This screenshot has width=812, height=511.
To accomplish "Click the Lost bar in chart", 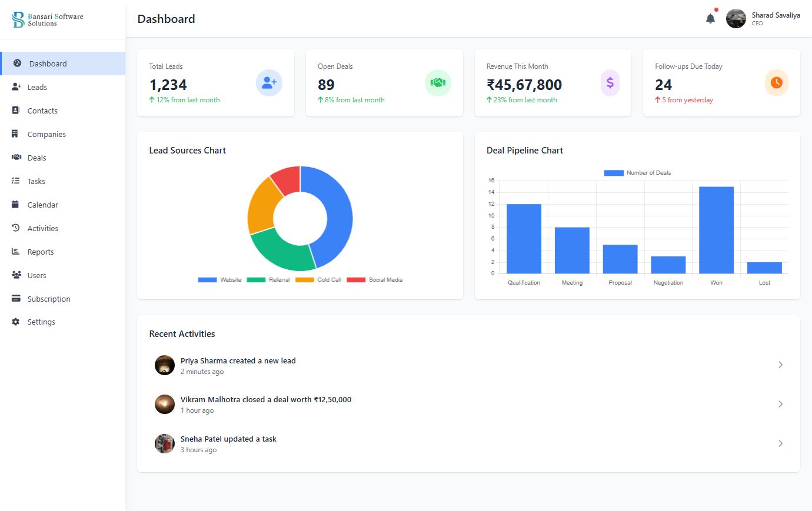I will click(x=764, y=268).
